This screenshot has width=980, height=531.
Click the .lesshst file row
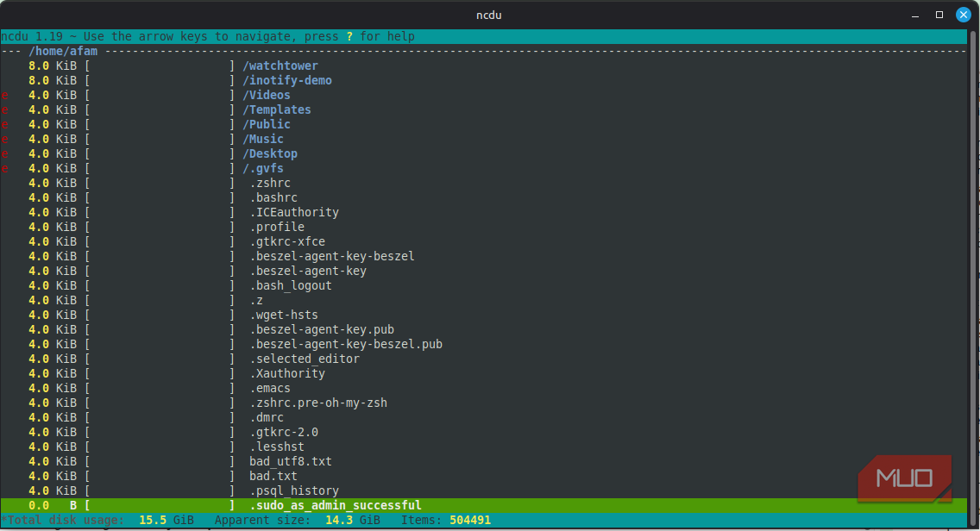[x=484, y=447]
